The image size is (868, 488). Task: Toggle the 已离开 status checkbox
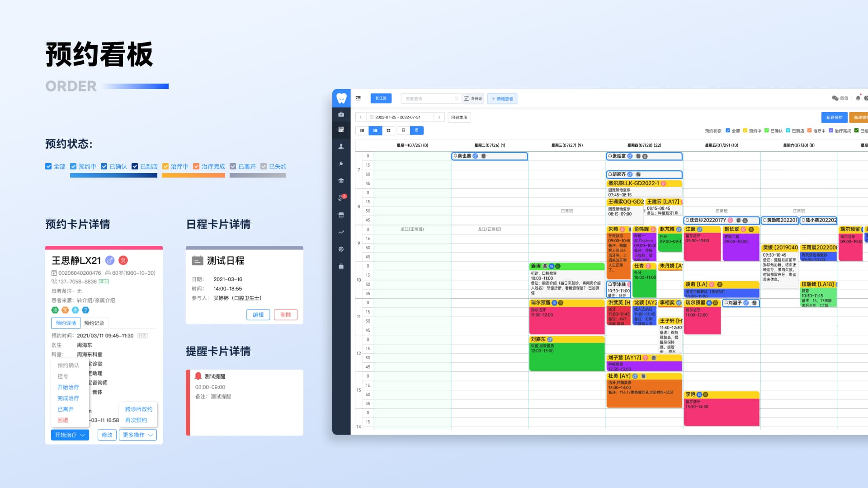pyautogui.click(x=233, y=166)
